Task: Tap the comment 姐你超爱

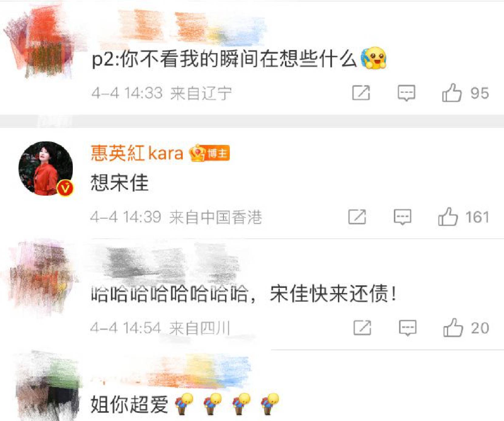Action: point(129,404)
